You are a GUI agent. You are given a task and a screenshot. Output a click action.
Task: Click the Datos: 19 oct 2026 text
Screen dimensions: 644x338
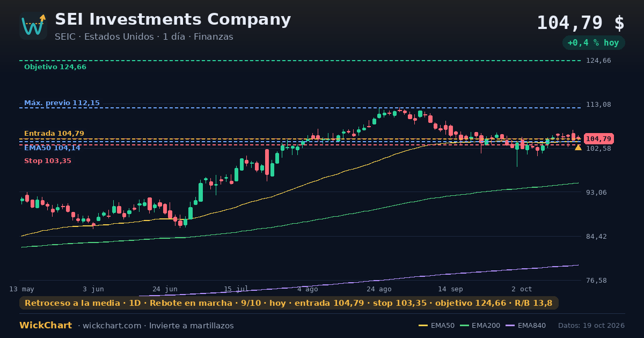click(591, 326)
